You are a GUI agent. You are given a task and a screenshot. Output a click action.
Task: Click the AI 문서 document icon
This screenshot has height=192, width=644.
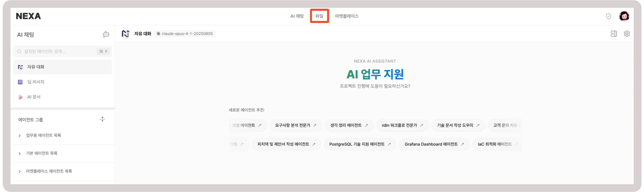pos(20,97)
